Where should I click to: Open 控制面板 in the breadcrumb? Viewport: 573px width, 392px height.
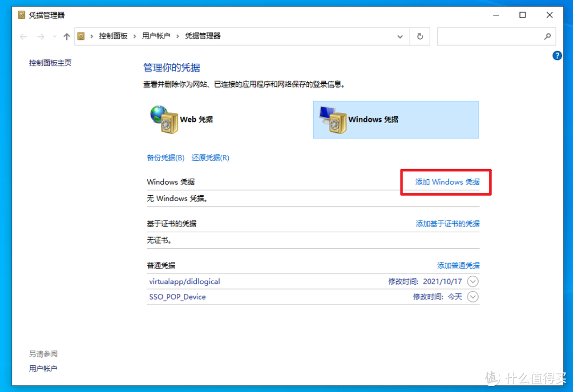[114, 36]
